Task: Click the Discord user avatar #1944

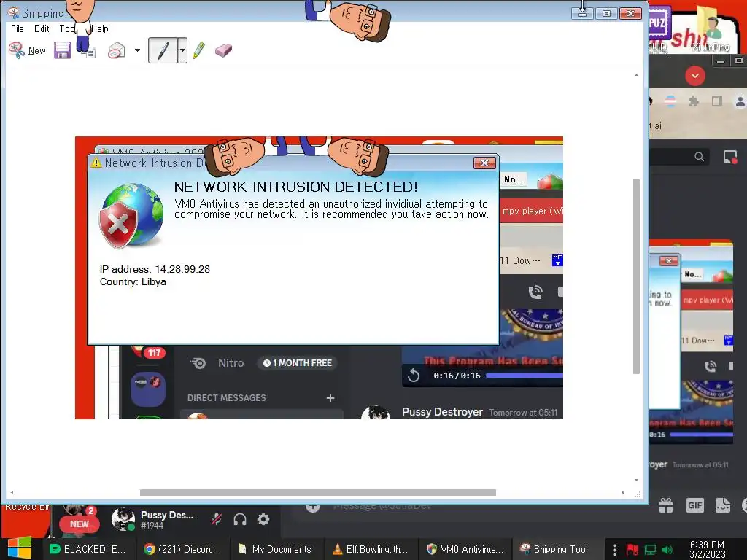Action: (123, 519)
